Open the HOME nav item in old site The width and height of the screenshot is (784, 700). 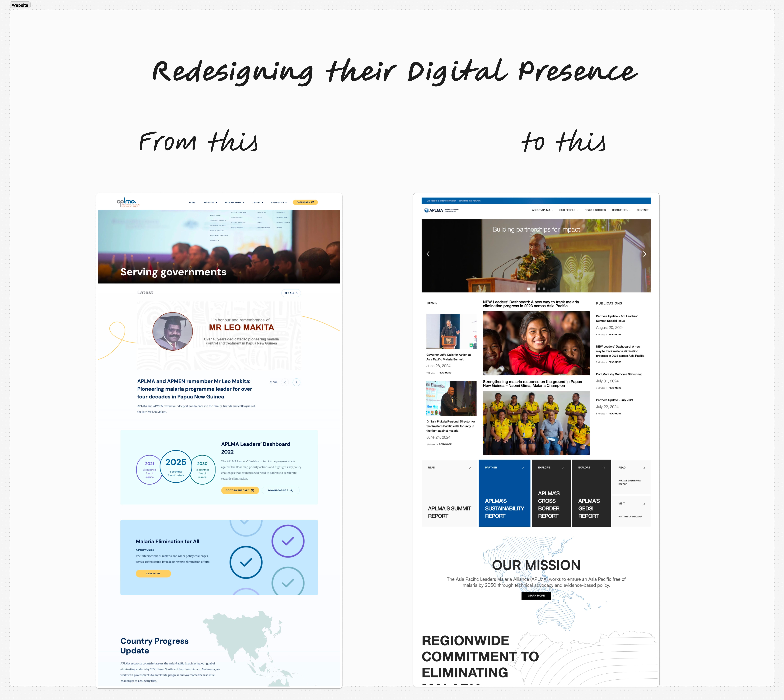pos(192,202)
